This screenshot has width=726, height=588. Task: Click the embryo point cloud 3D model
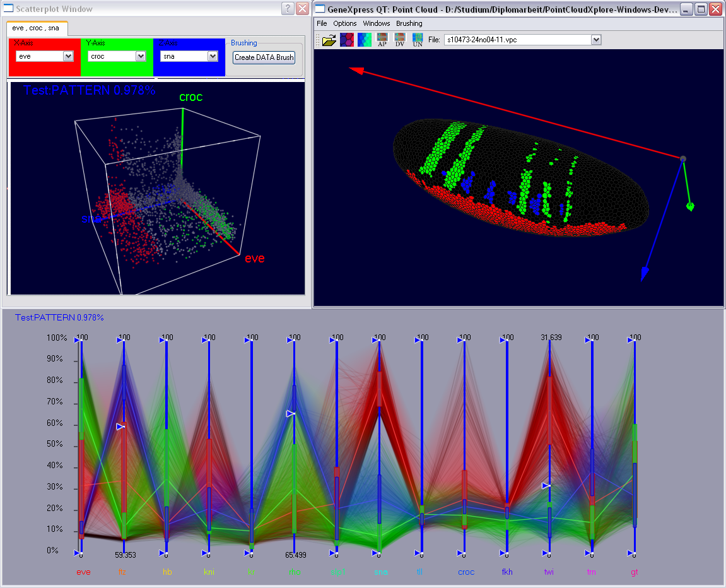[x=520, y=179]
